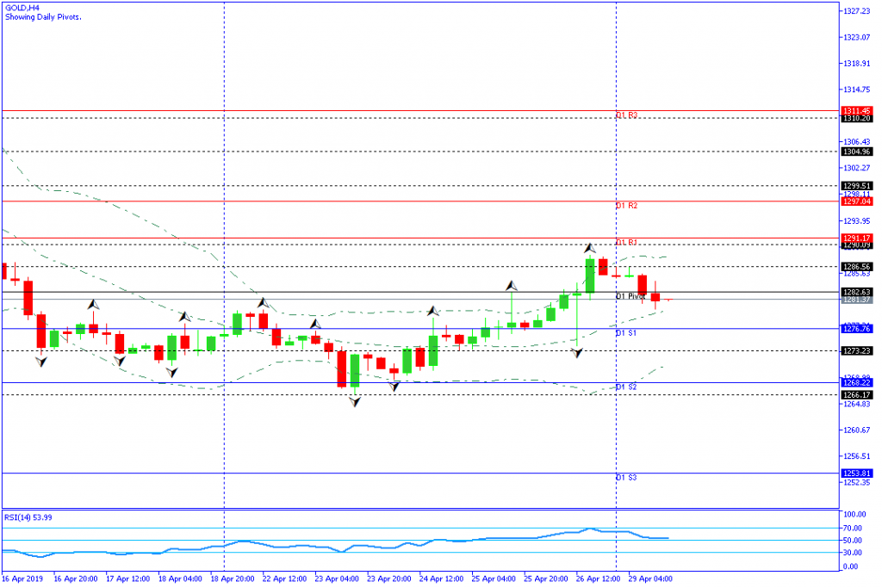This screenshot has width=882, height=588.
Task: Select the D1 R2 resistance label
Action: (x=625, y=207)
